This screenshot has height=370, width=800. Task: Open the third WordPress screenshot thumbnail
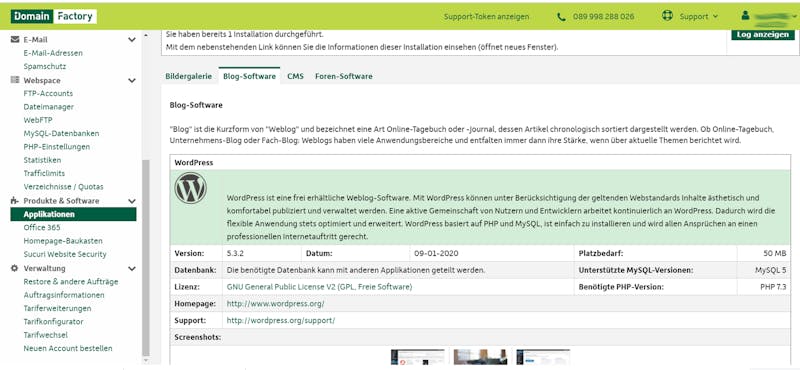543,357
